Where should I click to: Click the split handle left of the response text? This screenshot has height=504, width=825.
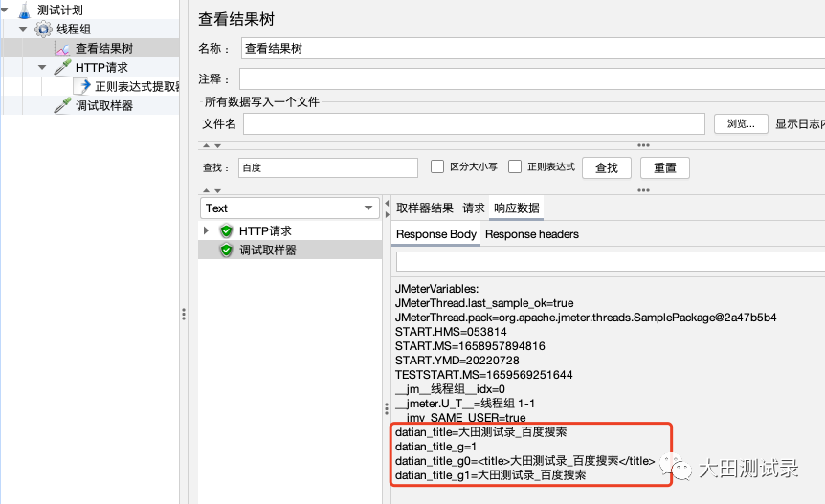click(x=387, y=408)
